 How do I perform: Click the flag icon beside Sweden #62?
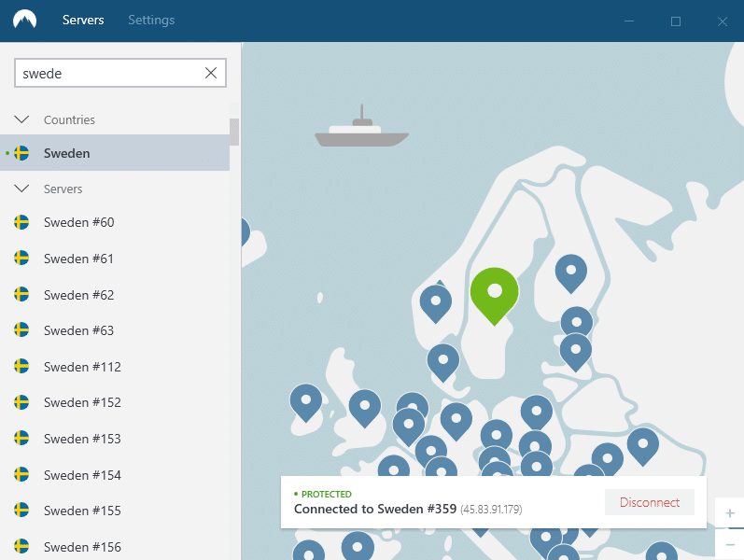click(21, 295)
